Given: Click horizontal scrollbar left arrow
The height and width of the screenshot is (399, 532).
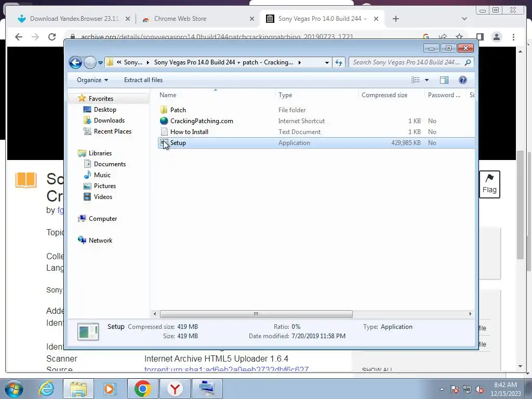Looking at the screenshot, I should (155, 314).
